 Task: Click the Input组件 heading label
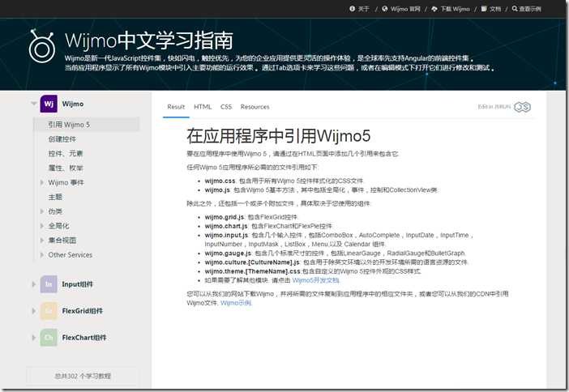pyautogui.click(x=77, y=284)
